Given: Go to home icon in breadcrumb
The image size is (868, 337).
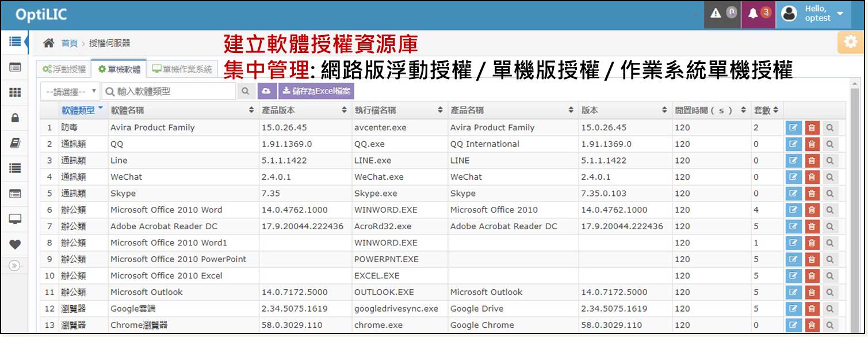Looking at the screenshot, I should [49, 43].
